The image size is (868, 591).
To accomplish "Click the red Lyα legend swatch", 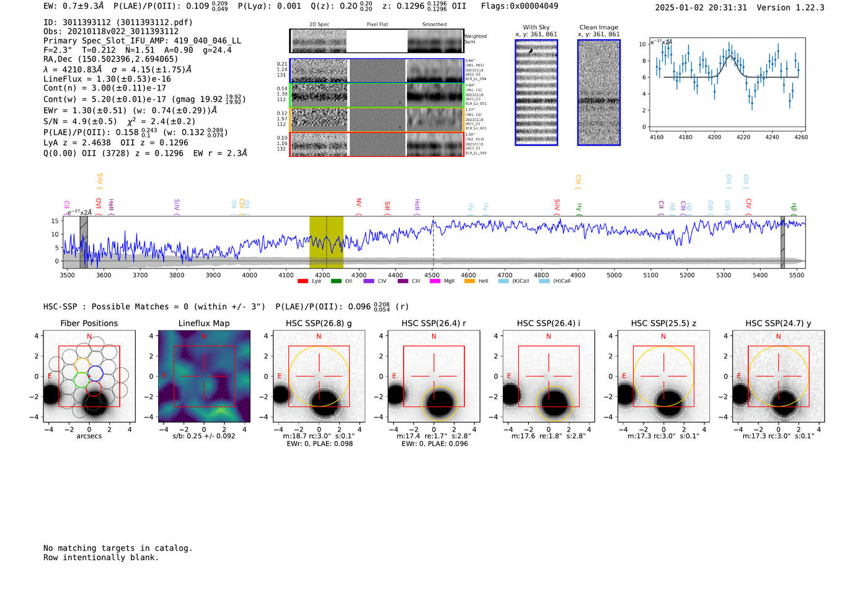I will [x=303, y=282].
